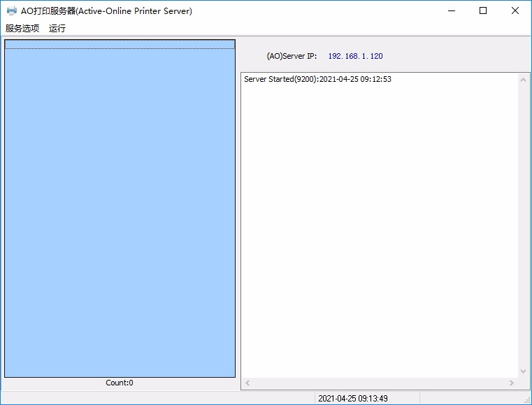
Task: Click the log scroll right arrow
Action: tap(511, 383)
